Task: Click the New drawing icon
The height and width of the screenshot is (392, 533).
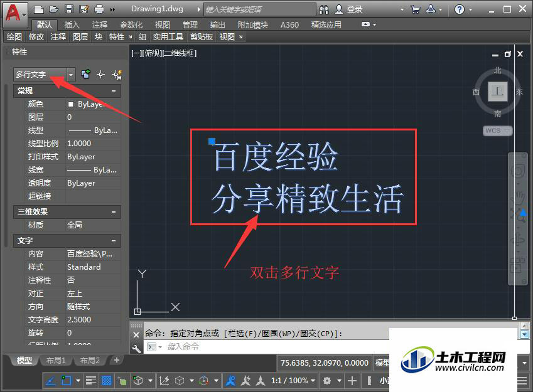Action: pyautogui.click(x=38, y=9)
